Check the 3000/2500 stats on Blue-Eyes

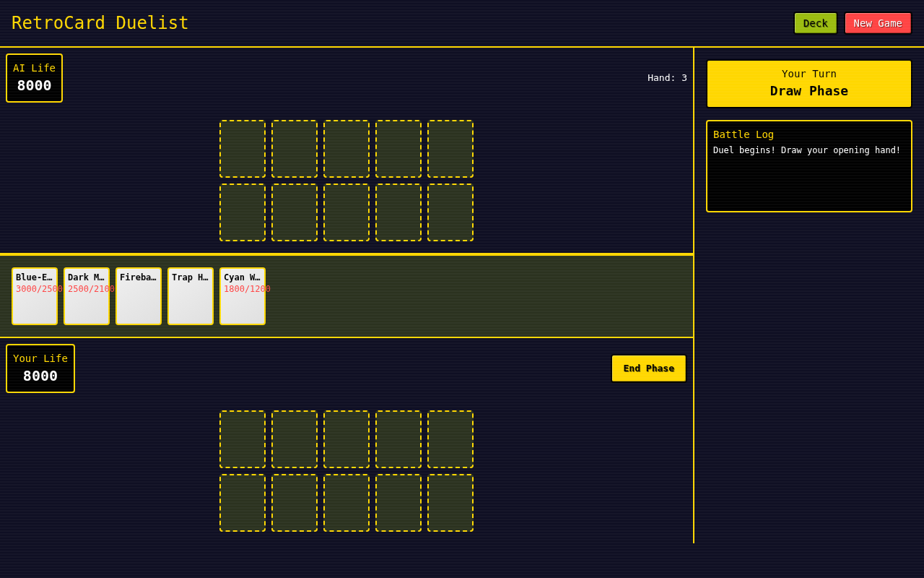pos(34,288)
